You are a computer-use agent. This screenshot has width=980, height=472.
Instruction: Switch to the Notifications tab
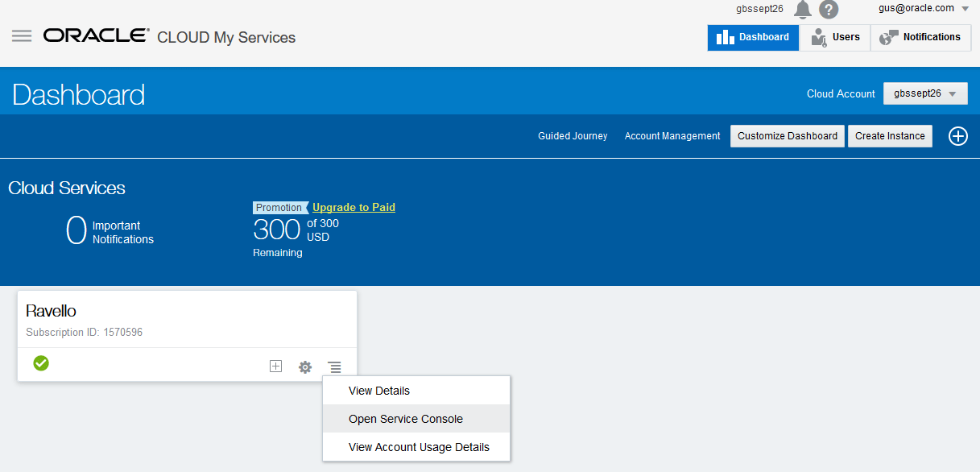click(920, 37)
